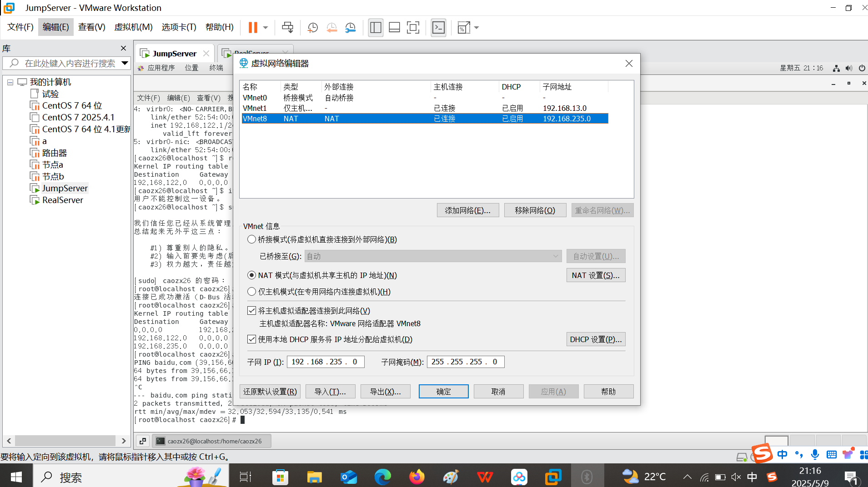This screenshot has width=868, height=487.
Task: Click the guest power icon
Action: (x=862, y=68)
